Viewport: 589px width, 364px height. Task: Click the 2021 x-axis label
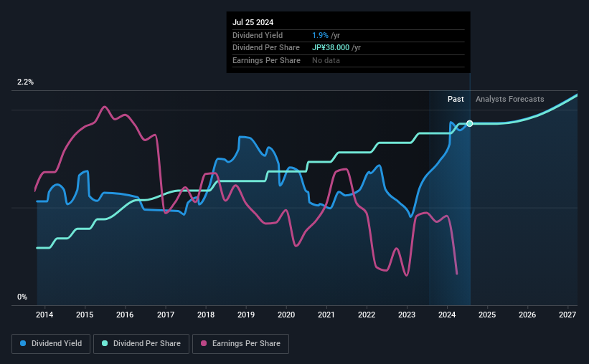tap(326, 315)
